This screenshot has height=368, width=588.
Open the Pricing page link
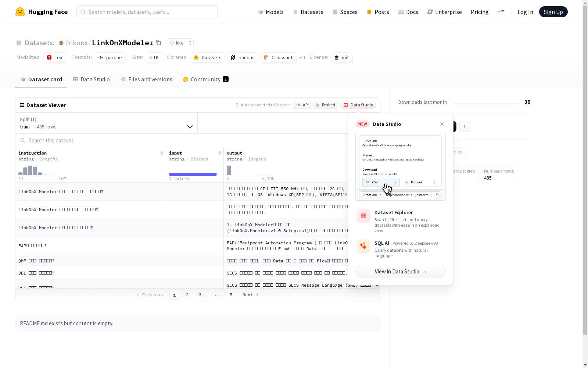[480, 12]
